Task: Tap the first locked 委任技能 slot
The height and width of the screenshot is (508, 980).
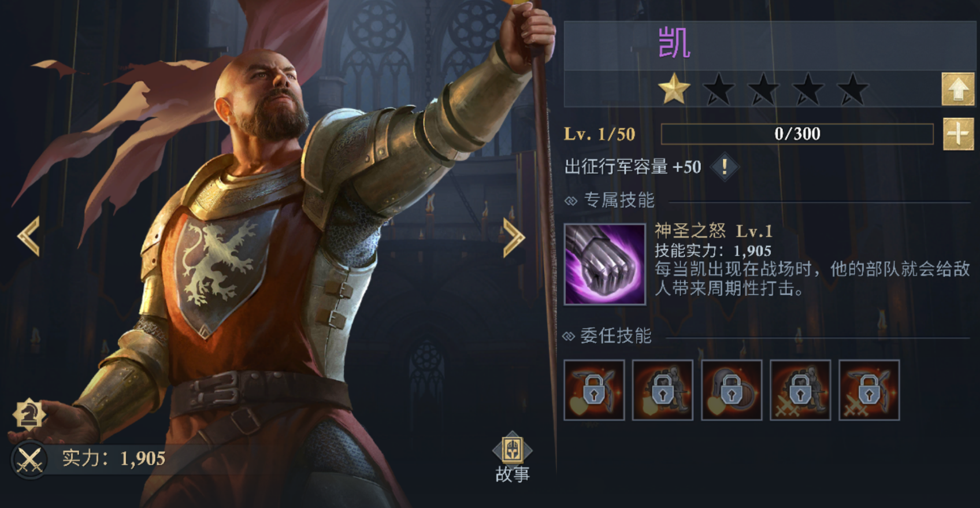Action: tap(594, 390)
